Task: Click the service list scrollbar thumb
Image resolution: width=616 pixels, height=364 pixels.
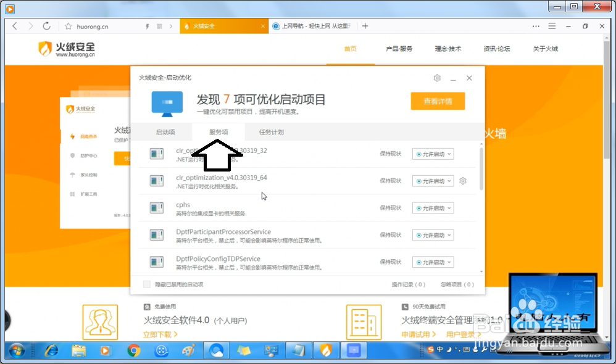Action: point(481,169)
